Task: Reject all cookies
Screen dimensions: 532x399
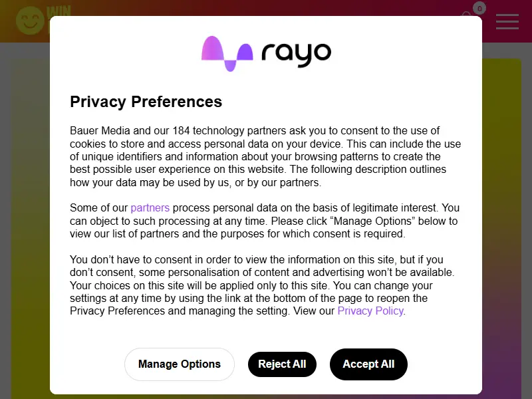Action: tap(282, 364)
